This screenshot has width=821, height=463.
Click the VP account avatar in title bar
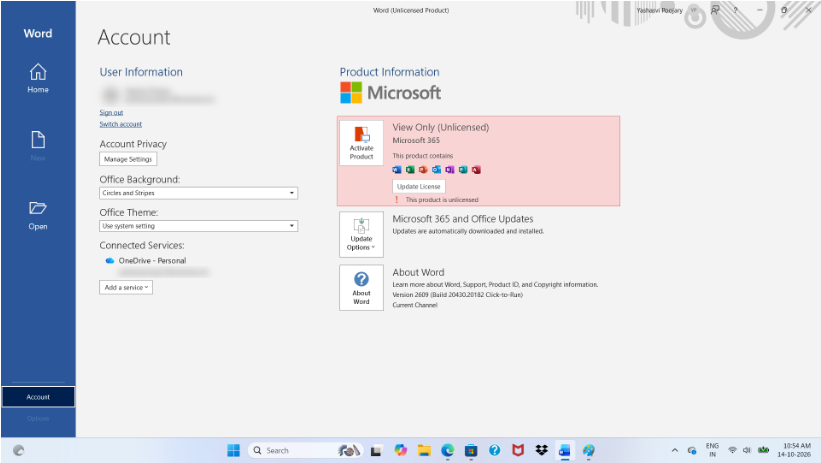(694, 10)
